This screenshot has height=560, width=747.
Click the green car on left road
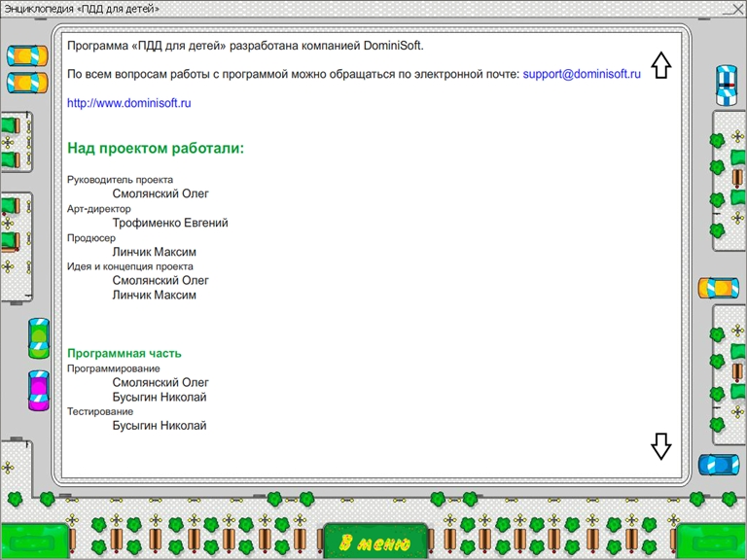39,338
